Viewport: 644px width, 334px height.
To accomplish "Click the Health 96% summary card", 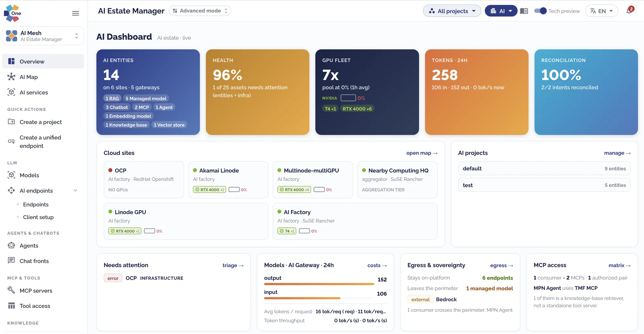I will point(258,92).
